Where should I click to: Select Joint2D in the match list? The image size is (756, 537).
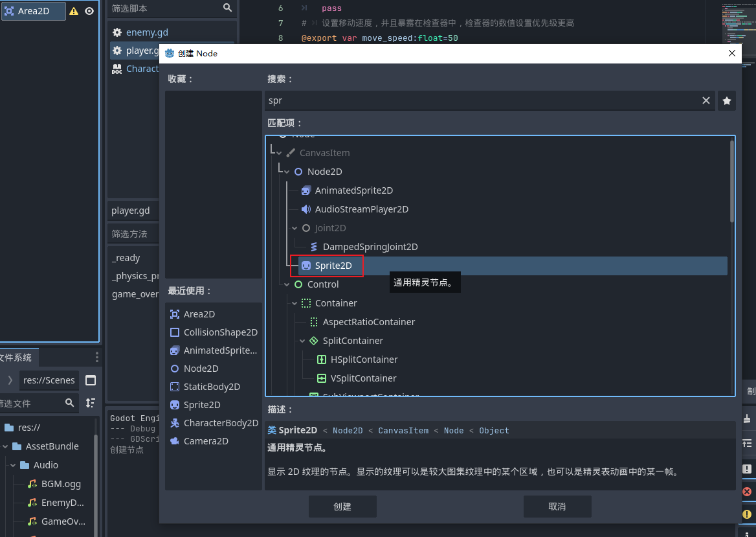click(330, 228)
